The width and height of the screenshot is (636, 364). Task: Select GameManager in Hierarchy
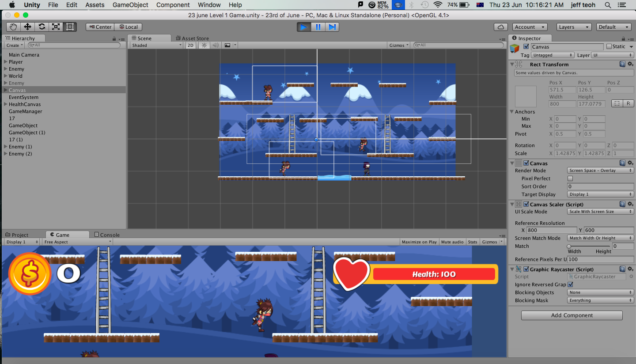[x=26, y=111]
